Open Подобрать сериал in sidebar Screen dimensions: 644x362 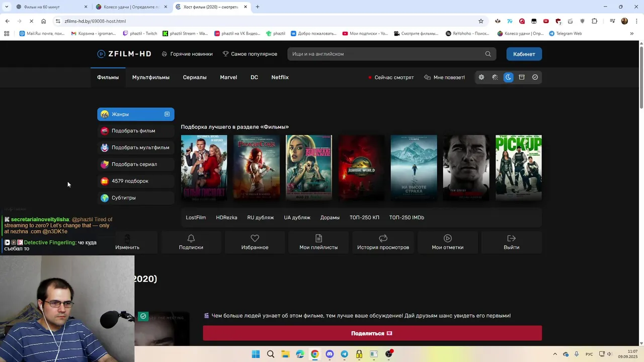[136, 164]
